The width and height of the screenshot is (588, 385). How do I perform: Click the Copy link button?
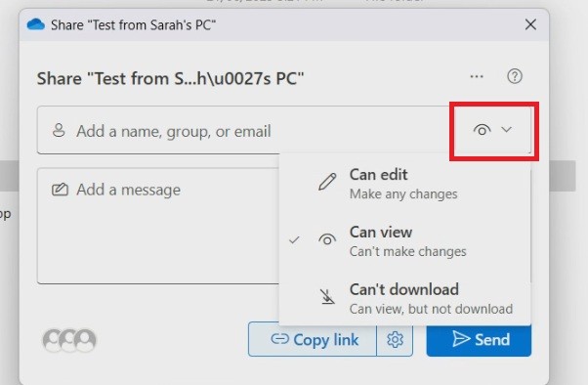(313, 339)
